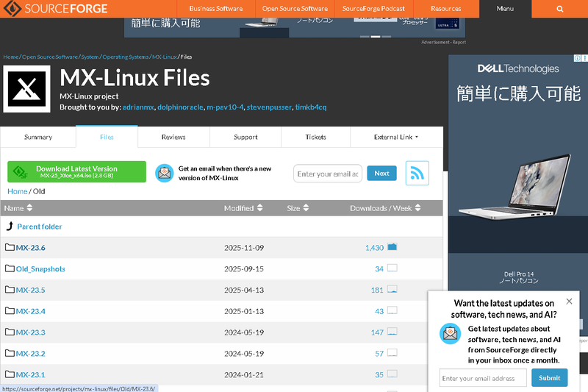The image size is (588, 392).
Task: Open contributor timkb4cq profile link
Action: [311, 107]
